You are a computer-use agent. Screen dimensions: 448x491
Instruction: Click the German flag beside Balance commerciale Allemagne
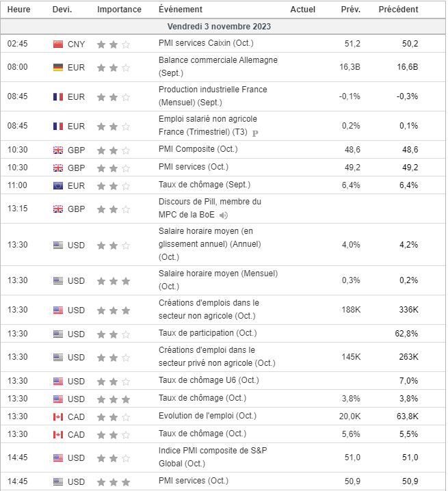[x=58, y=67]
